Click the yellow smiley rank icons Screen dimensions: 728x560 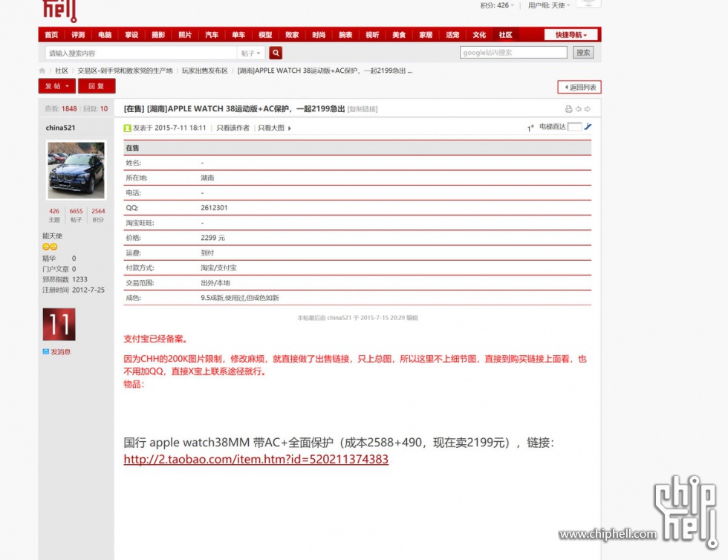click(x=50, y=247)
